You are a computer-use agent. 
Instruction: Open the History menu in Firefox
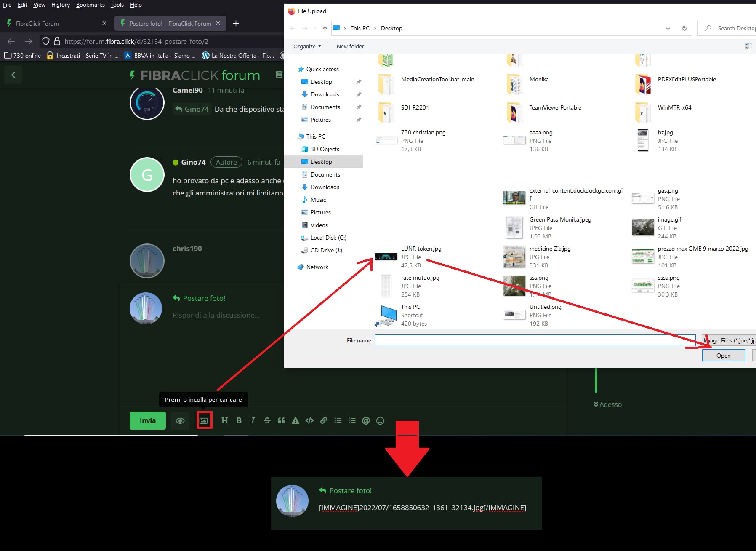(x=60, y=5)
